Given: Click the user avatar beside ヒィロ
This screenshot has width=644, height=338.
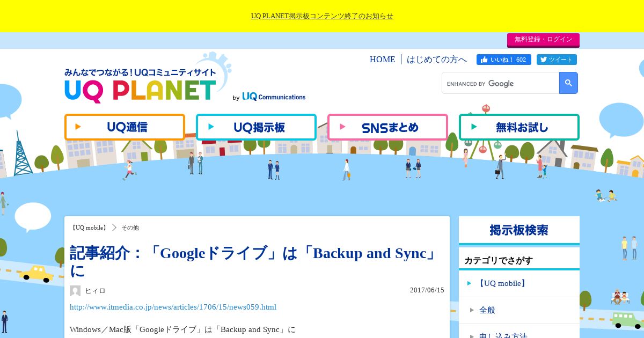Looking at the screenshot, I should click(x=75, y=291).
